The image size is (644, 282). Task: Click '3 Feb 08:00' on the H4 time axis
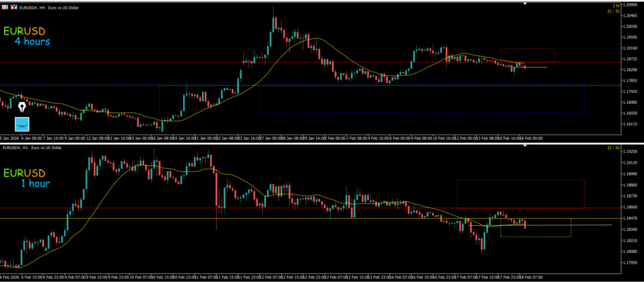[x=357, y=138]
